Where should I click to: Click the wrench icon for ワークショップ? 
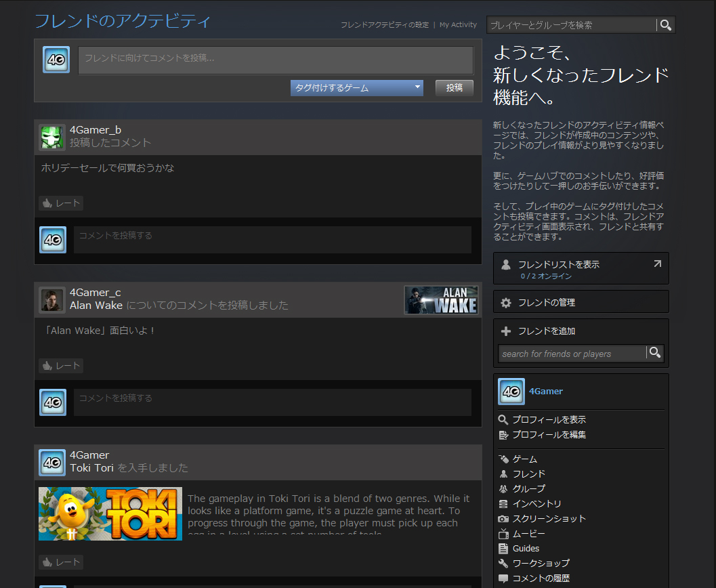[503, 564]
